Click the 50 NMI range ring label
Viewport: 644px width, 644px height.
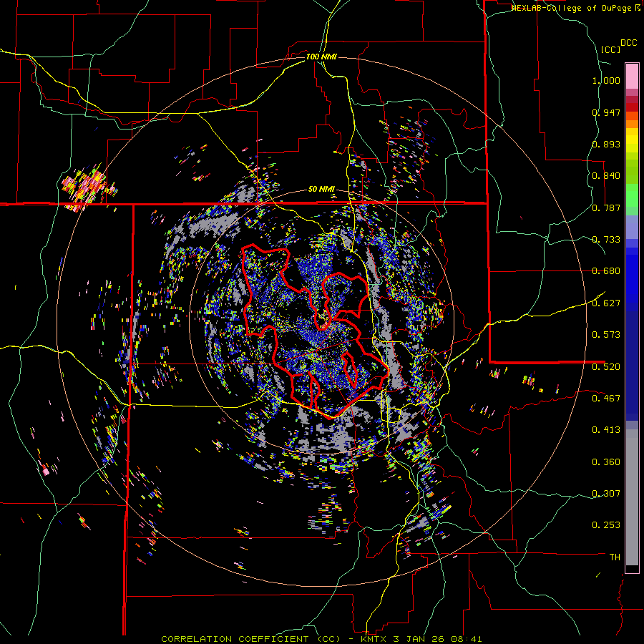point(321,190)
